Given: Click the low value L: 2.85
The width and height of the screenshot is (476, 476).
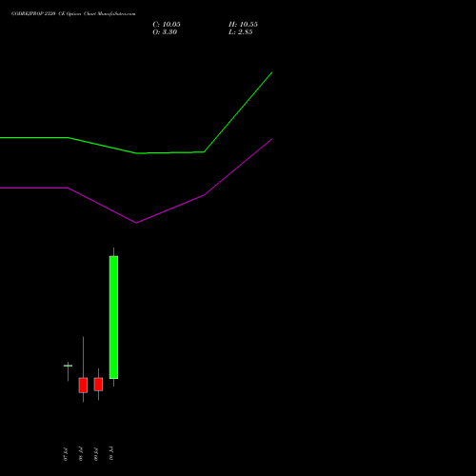Looking at the screenshot, I should coord(241,32).
